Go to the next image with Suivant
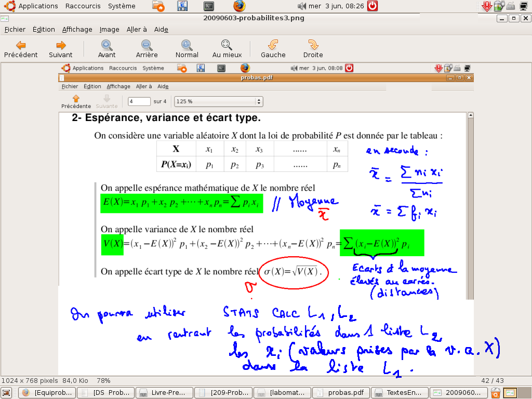This screenshot has width=532, height=399. [x=61, y=49]
